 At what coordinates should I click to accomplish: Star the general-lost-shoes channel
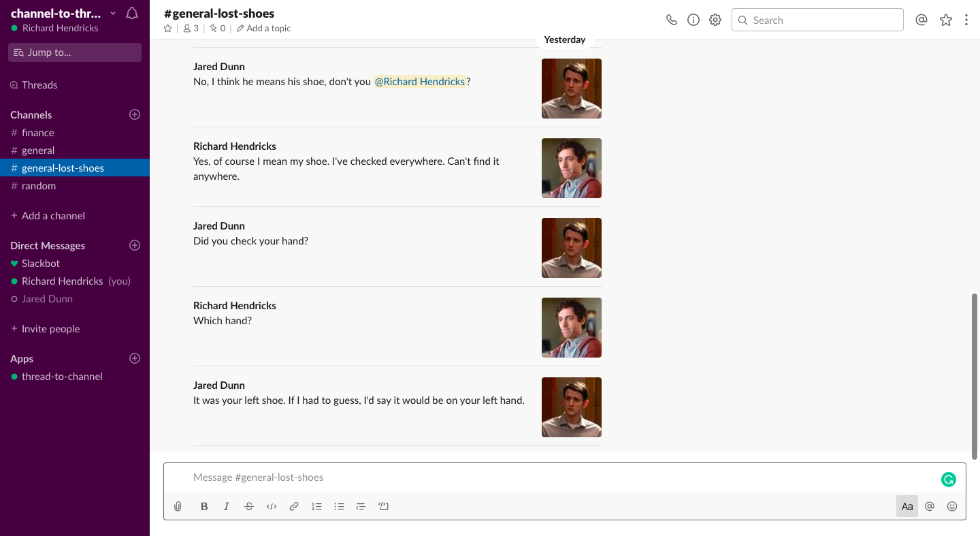[168, 29]
